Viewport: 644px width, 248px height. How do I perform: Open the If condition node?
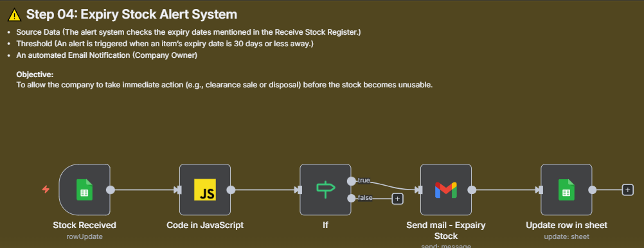325,190
